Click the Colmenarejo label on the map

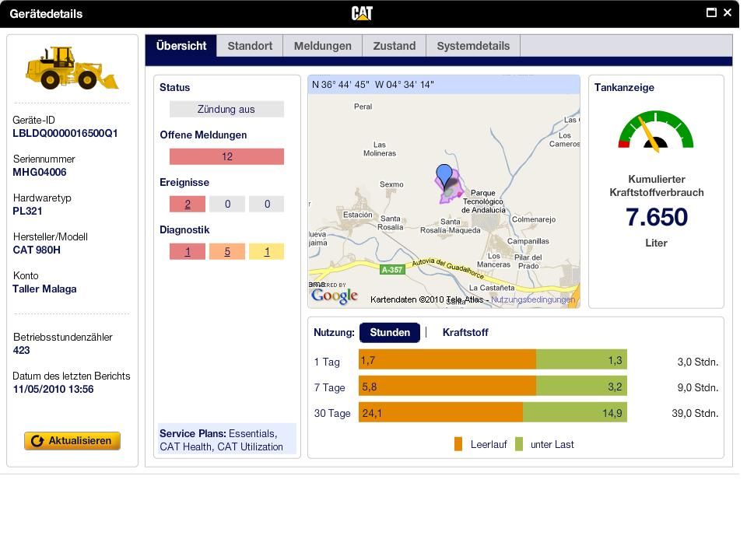click(534, 219)
